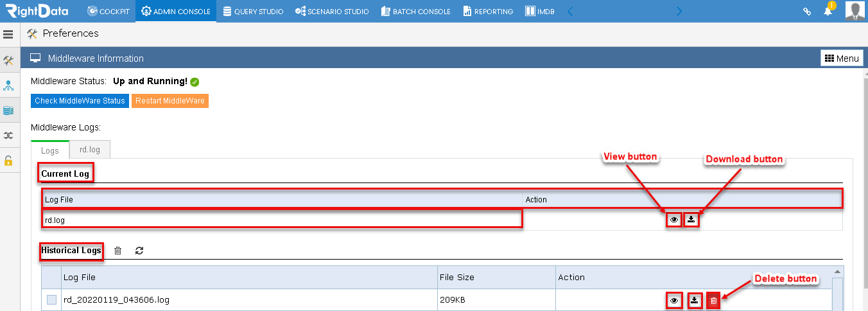Tick the checkbox for rd_20220119_043606.log
This screenshot has width=868, height=311.
pyautogui.click(x=51, y=299)
